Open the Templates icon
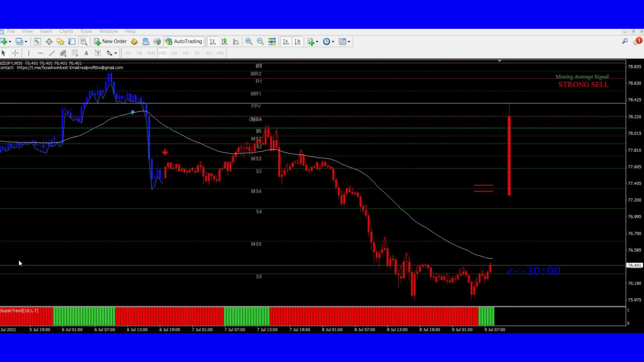Image resolution: width=644 pixels, height=362 pixels. (x=342, y=42)
